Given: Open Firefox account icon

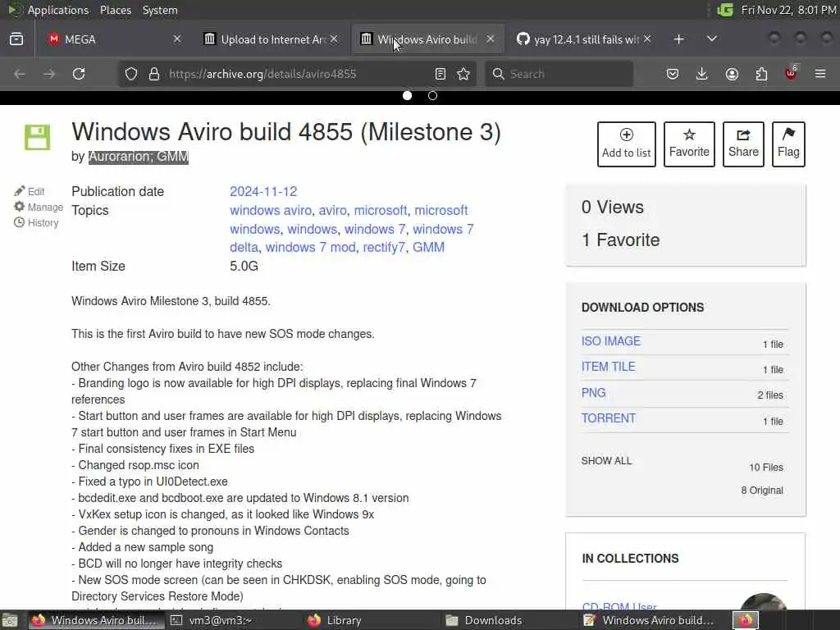Looking at the screenshot, I should (x=732, y=74).
